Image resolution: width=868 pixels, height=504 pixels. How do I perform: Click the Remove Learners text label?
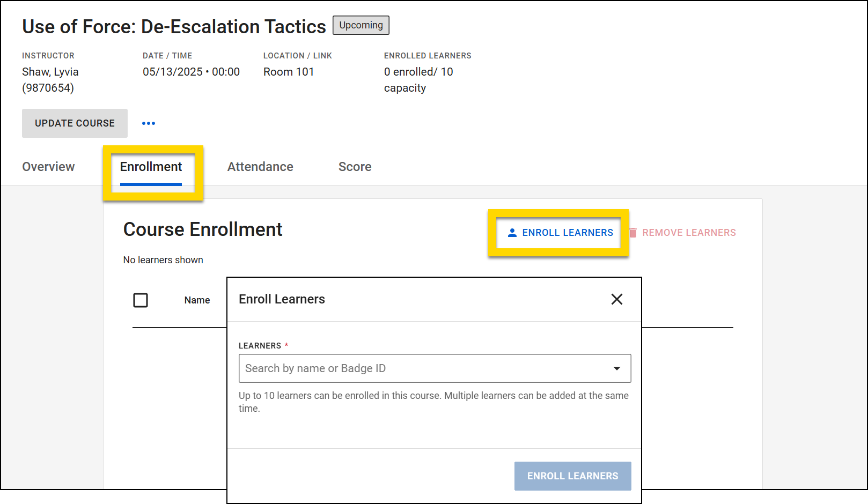(689, 233)
